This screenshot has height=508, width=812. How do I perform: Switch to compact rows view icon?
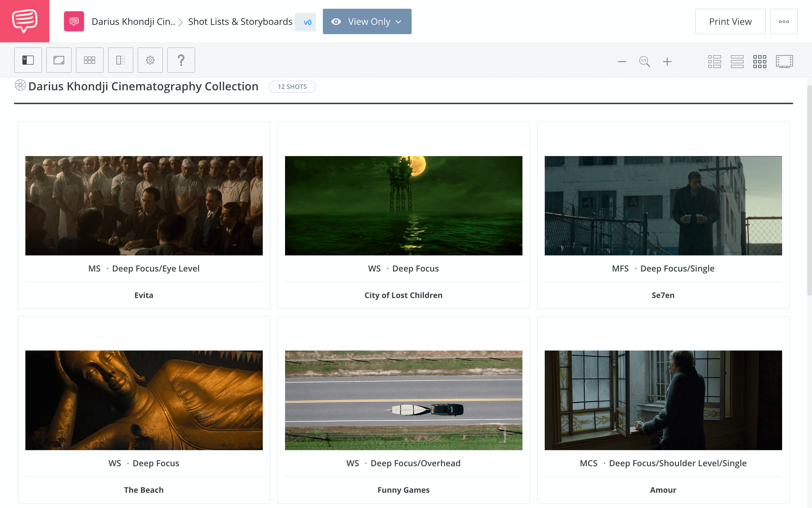[737, 62]
